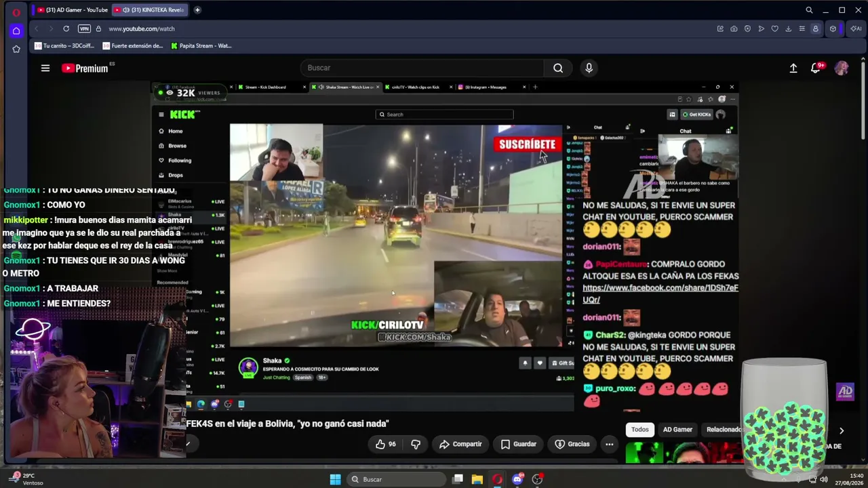Click the video title about viaje a Bolivia
Image resolution: width=868 pixels, height=488 pixels.
288,424
